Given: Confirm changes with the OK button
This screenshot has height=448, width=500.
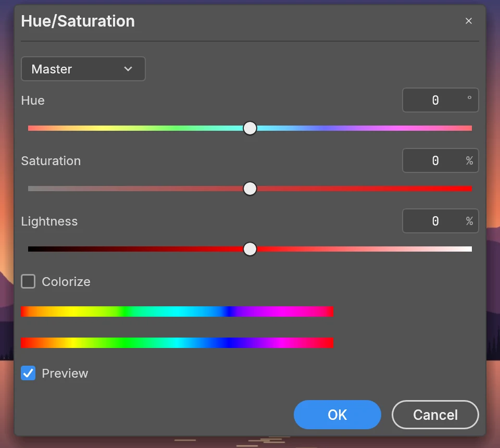Looking at the screenshot, I should [337, 415].
